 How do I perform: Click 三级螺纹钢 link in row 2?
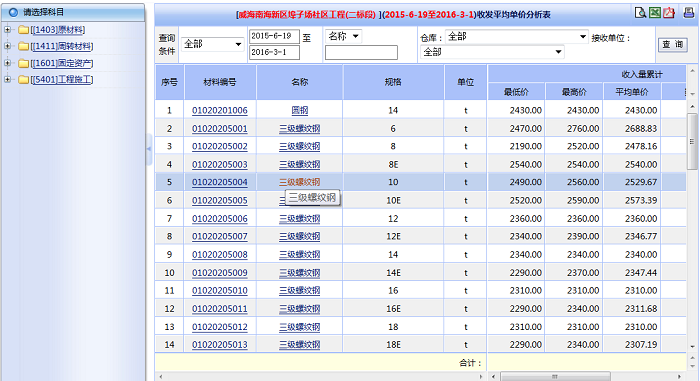pyautogui.click(x=300, y=129)
